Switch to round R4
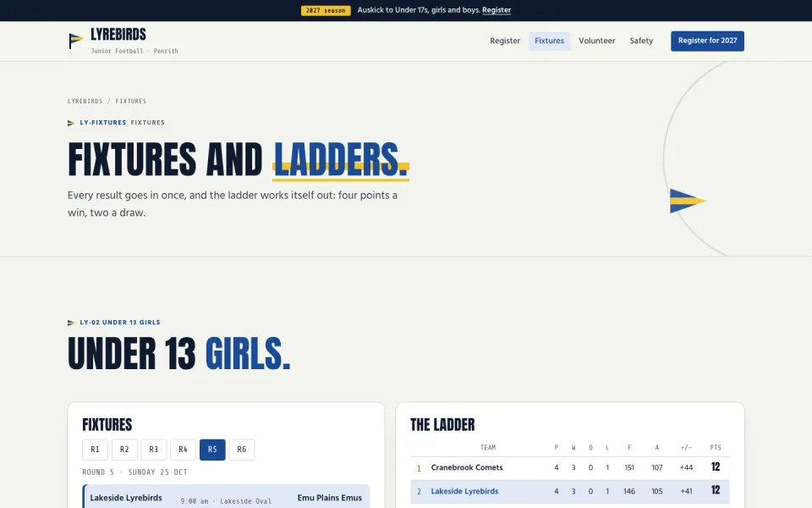The width and height of the screenshot is (812, 508). 183,450
